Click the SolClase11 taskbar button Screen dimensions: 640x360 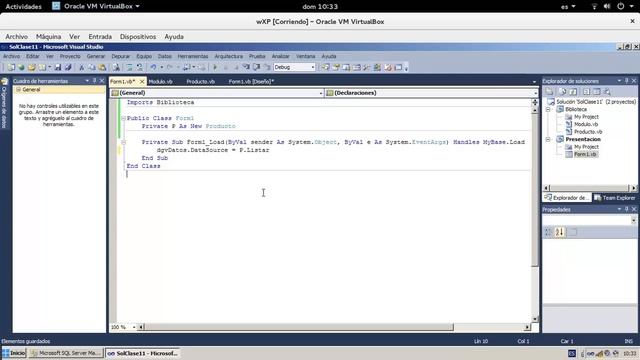(143, 353)
